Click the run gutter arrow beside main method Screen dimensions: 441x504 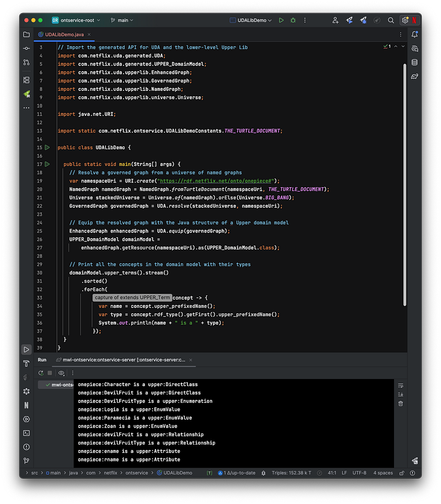tap(47, 164)
